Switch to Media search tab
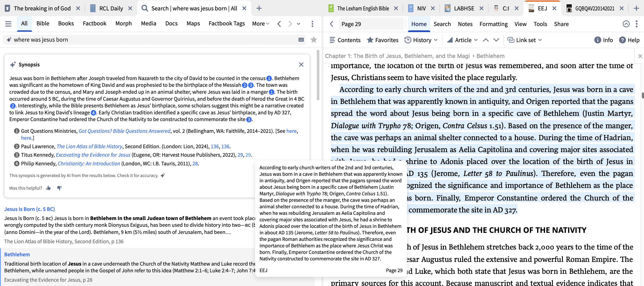Image resolution: width=644 pixels, height=286 pixels. point(148,23)
